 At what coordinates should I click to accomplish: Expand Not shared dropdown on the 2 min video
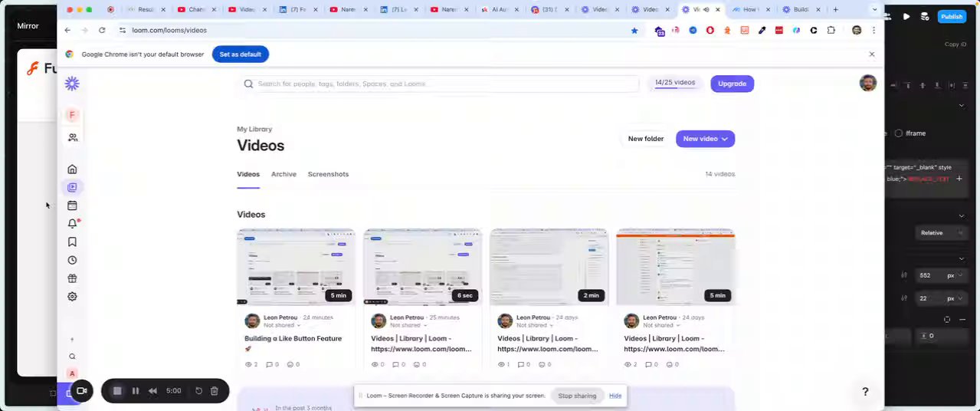[534, 325]
